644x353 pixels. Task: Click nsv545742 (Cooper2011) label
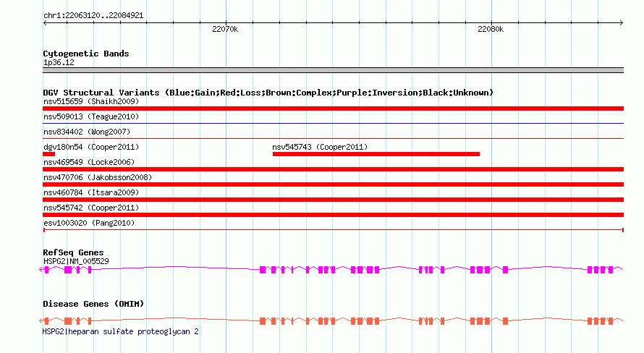(x=91, y=208)
